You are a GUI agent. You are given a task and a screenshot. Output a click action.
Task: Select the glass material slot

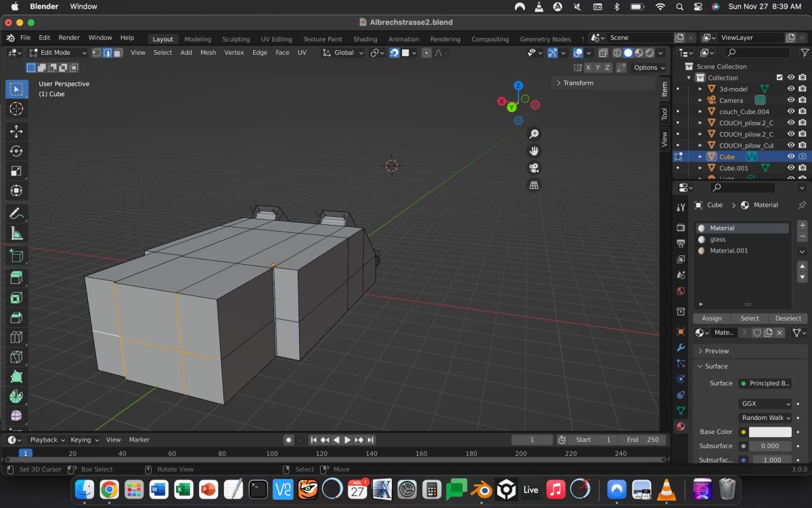click(717, 239)
